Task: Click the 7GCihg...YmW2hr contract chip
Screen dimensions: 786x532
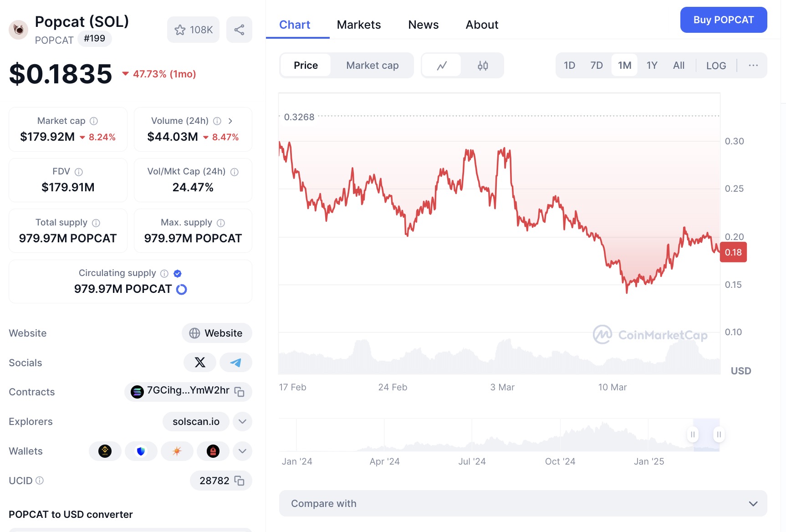Action: pyautogui.click(x=188, y=392)
